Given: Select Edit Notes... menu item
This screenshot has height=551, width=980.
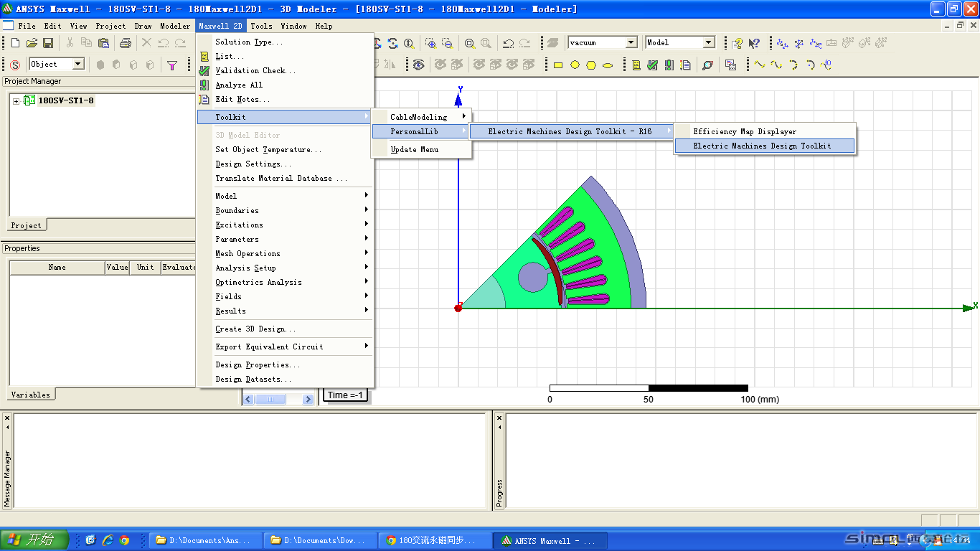Looking at the screenshot, I should [x=286, y=99].
